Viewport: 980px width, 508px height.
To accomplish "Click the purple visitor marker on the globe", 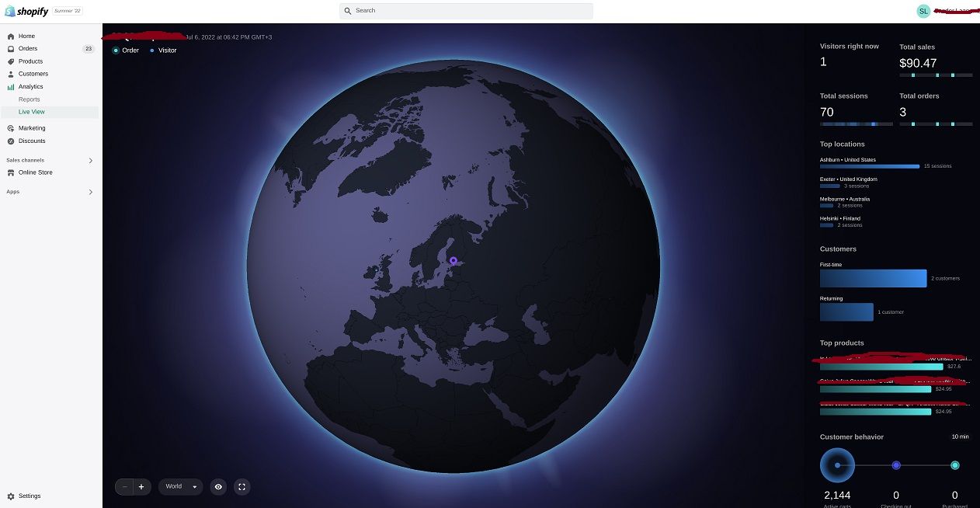I will coord(454,261).
